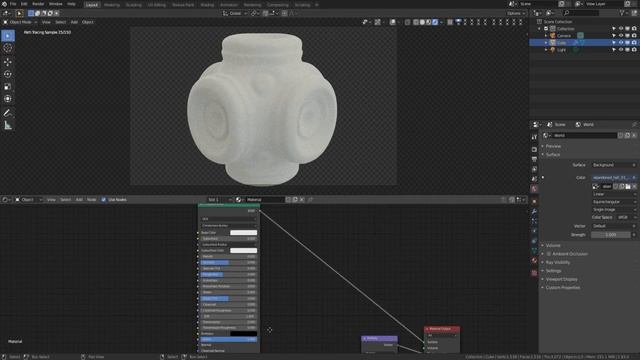Expand the Ray Visibility panel
Image resolution: width=640 pixels, height=360 pixels.
558,262
